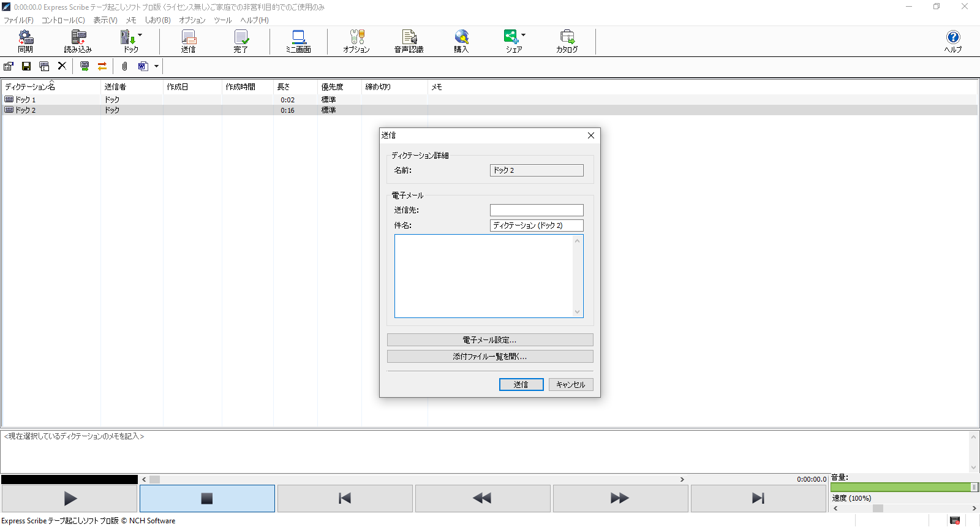The height and width of the screenshot is (527, 980).
Task: Click the ヘルプ help icon at right
Action: pos(953,41)
